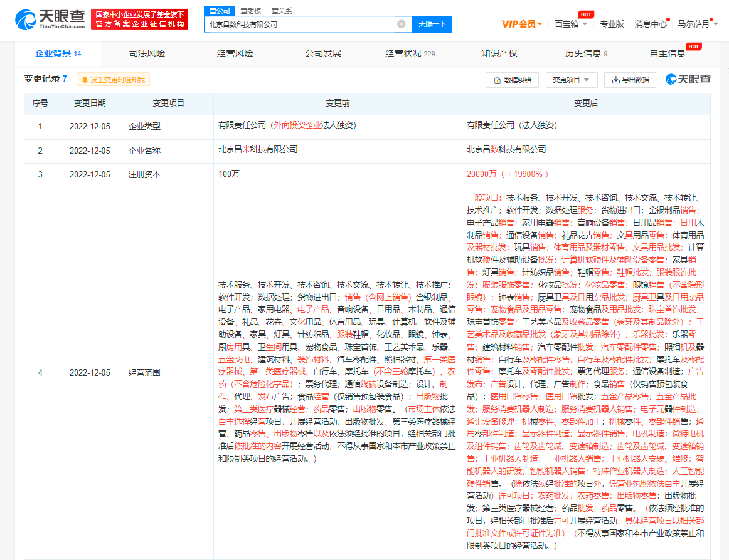Click the 20000万 (+19900%) value

tap(508, 174)
